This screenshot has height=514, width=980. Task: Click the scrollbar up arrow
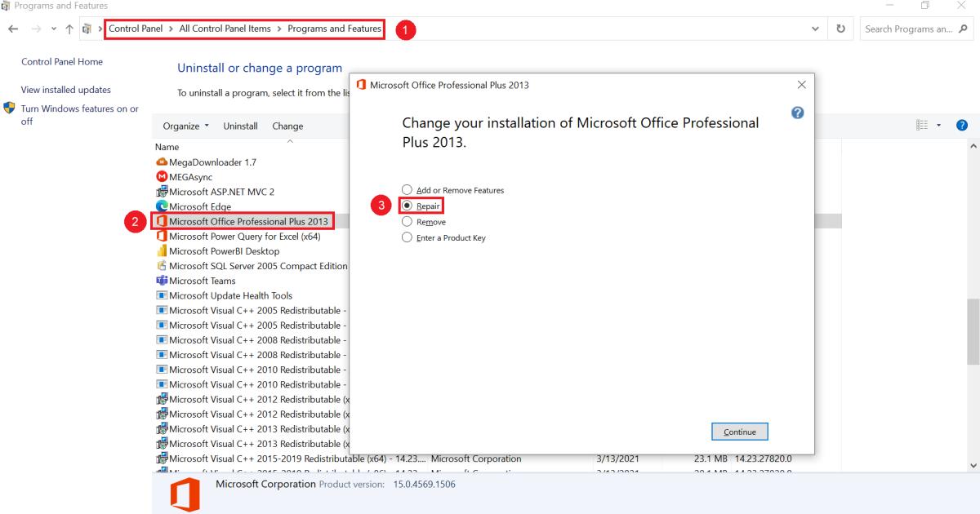click(x=973, y=145)
